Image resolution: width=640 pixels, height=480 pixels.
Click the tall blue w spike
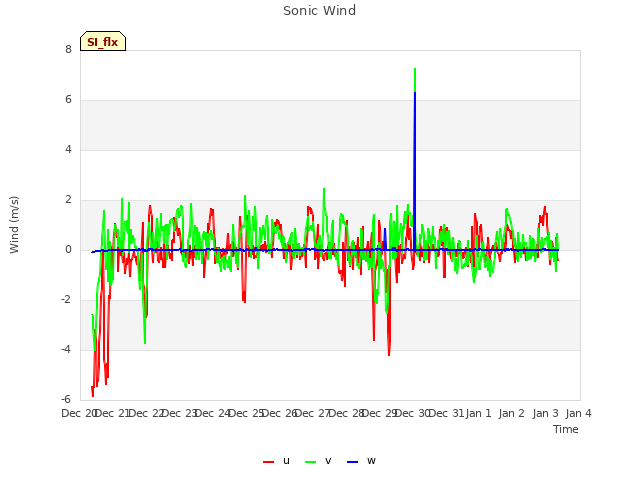click(x=415, y=171)
